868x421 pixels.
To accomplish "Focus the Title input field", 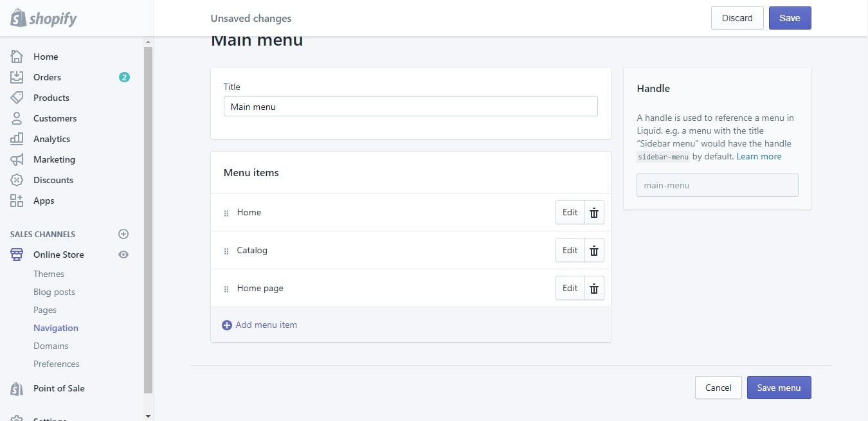I will tap(410, 106).
